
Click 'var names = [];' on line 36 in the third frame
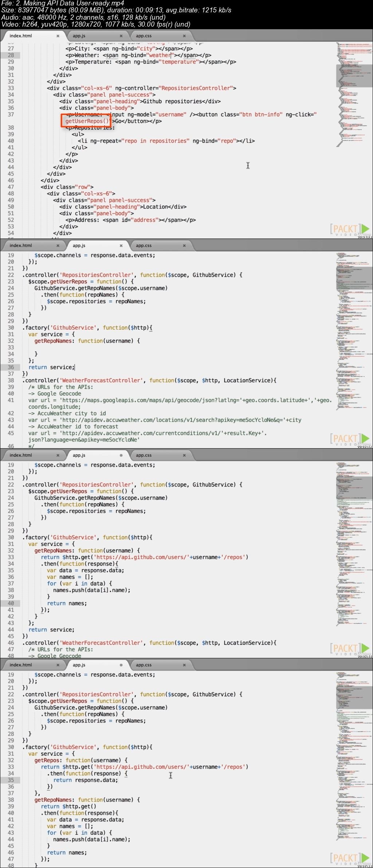point(70,577)
